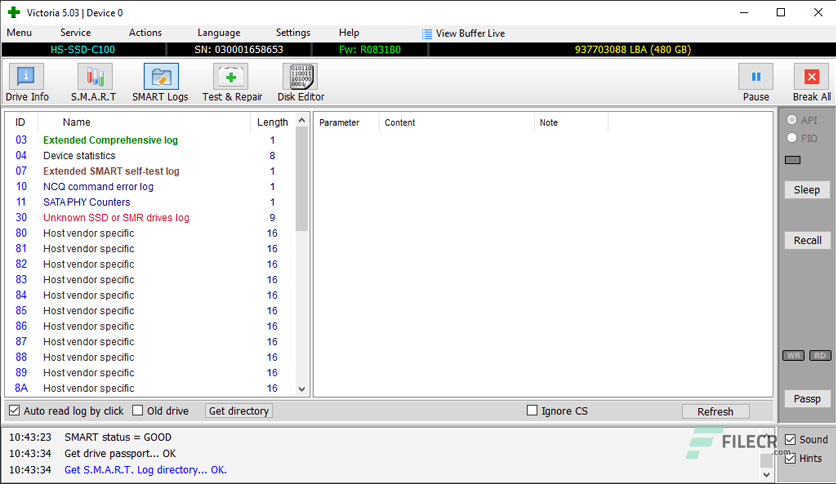836x484 pixels.
Task: Select the PIO radio button
Action: [792, 138]
